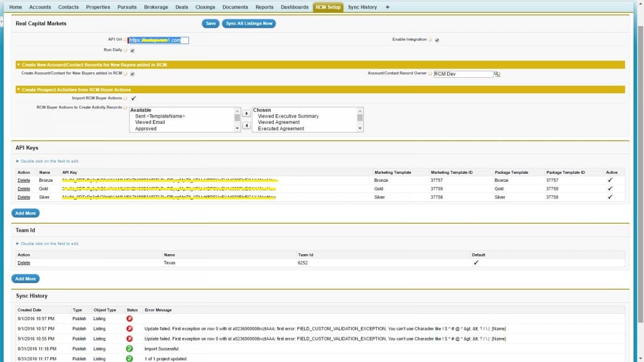Screen dimensions: 644x362
Task: Select Viewed Agreement in Chosen list
Action: (279, 122)
